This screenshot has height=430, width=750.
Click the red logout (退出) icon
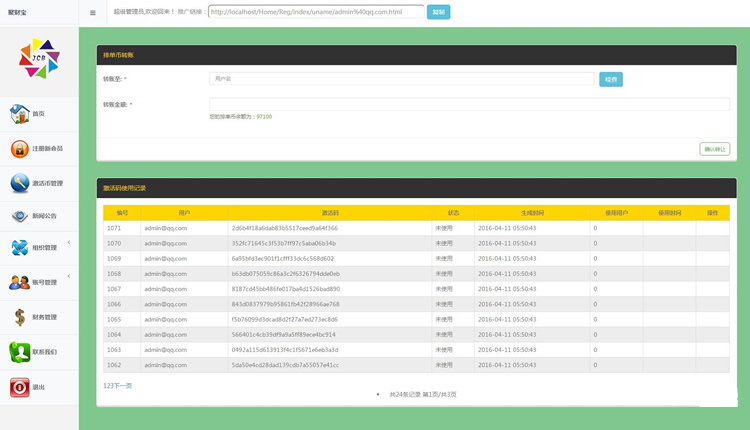click(x=20, y=387)
